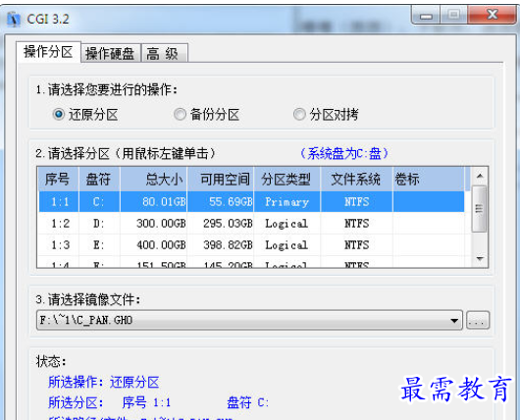520x420 pixels.
Task: Open the 高 级 tab
Action: click(164, 53)
